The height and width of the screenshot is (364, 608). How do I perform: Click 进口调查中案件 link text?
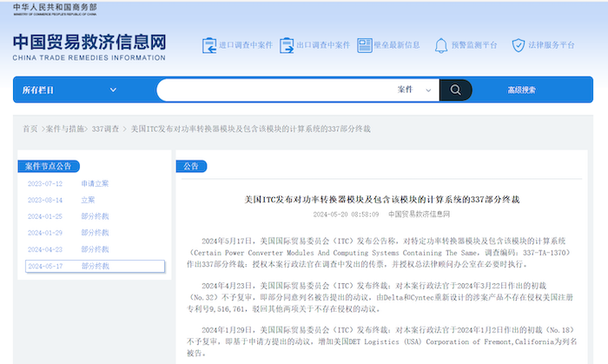(x=246, y=45)
